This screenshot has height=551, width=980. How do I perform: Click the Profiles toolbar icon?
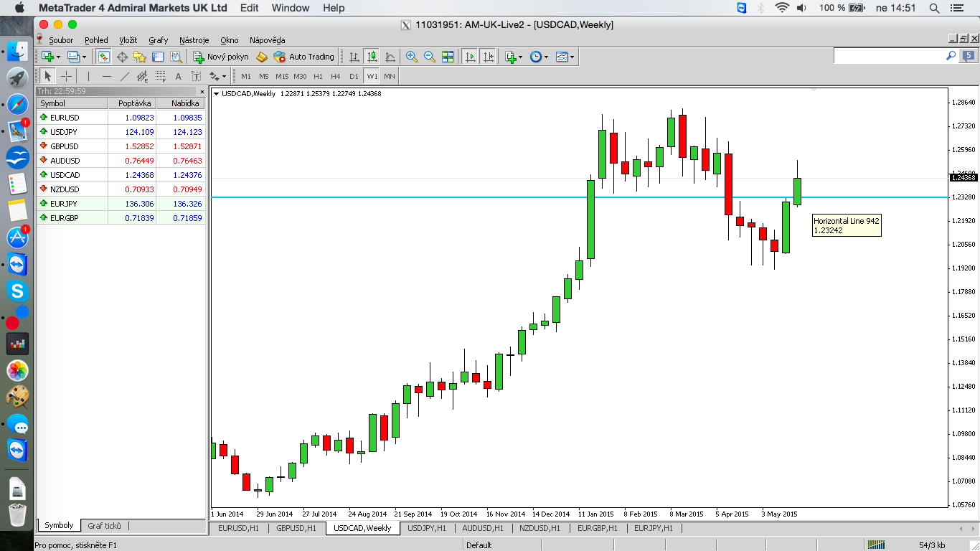click(73, 57)
